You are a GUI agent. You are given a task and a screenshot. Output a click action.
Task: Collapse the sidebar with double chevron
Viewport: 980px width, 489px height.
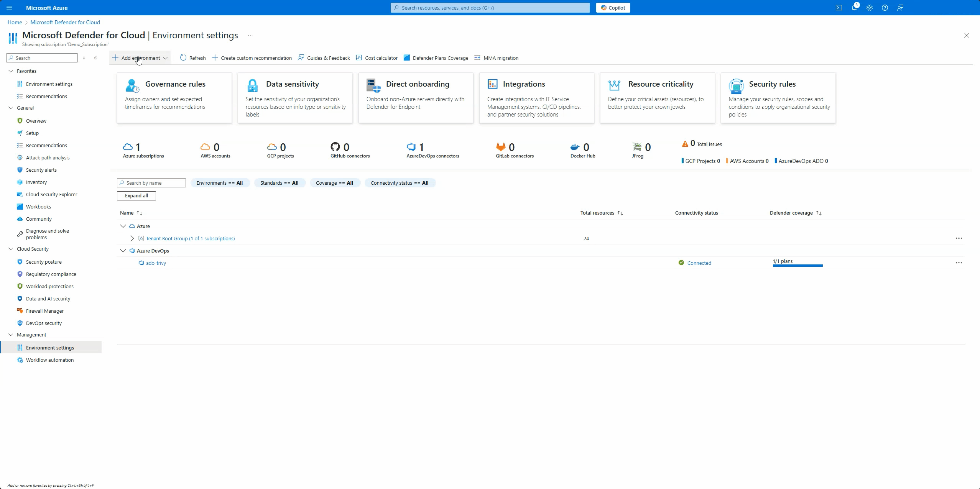pos(95,58)
